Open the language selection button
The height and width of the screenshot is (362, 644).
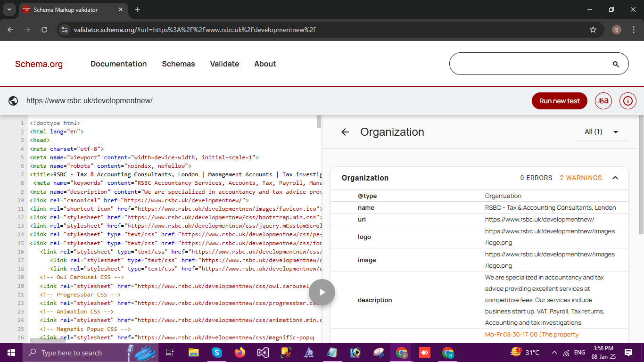click(x=603, y=101)
